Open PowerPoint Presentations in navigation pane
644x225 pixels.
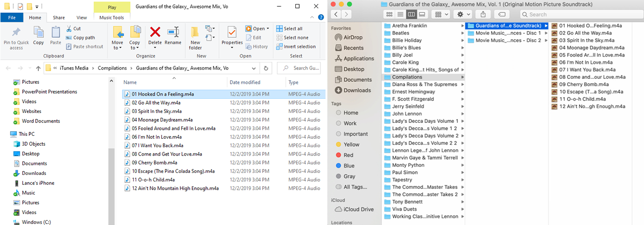45,92
